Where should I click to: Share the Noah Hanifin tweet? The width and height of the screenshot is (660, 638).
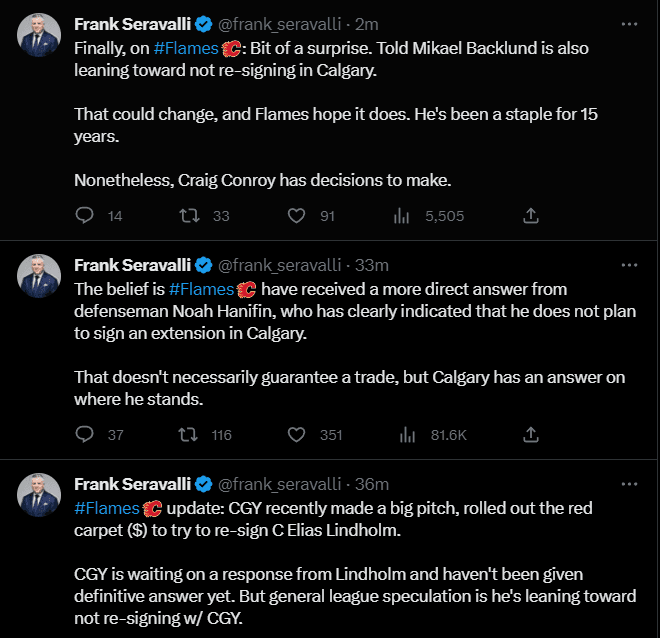tap(532, 434)
